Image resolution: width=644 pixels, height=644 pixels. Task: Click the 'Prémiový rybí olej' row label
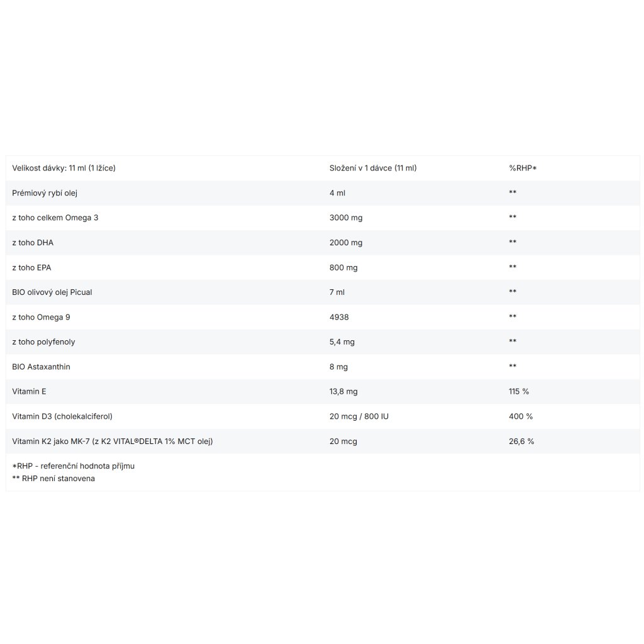[x=45, y=193]
